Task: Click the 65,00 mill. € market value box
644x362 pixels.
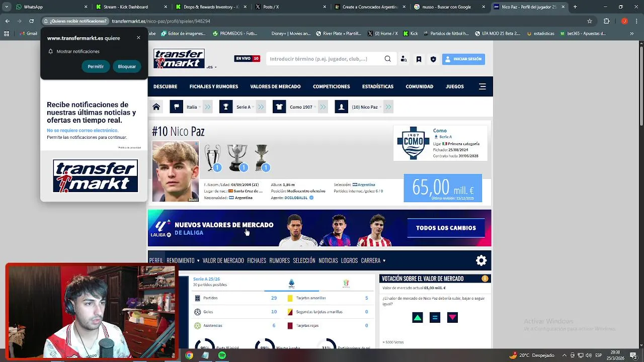Action: (x=443, y=188)
